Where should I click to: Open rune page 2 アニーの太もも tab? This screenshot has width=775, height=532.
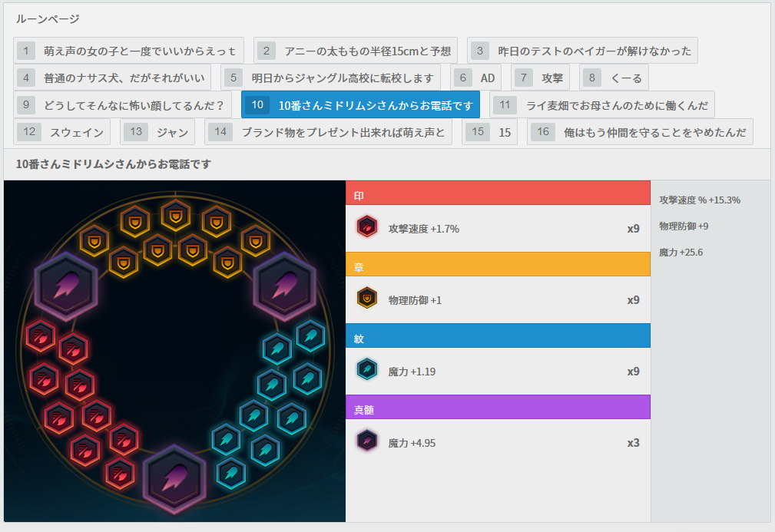(356, 51)
